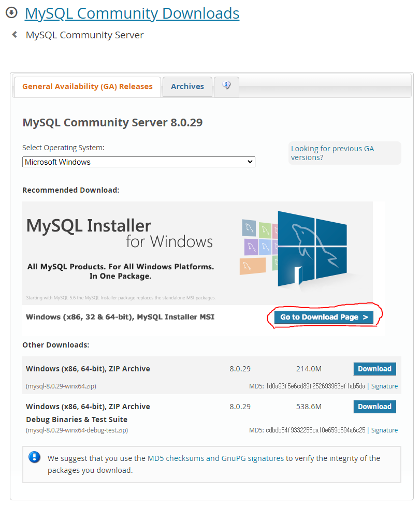420x506 pixels.
Task: Click MySQL Community Server breadcrumb text
Action: 84,35
